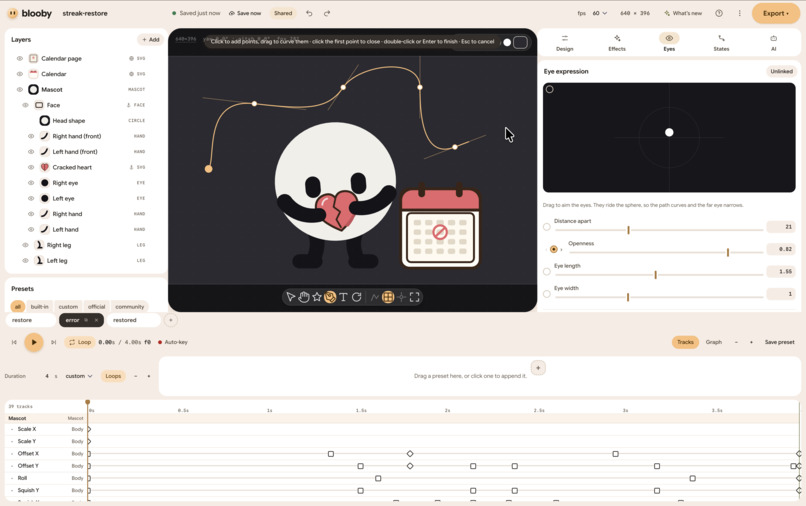The height and width of the screenshot is (506, 806).
Task: Collapse the Squish Y track
Action: pos(12,491)
